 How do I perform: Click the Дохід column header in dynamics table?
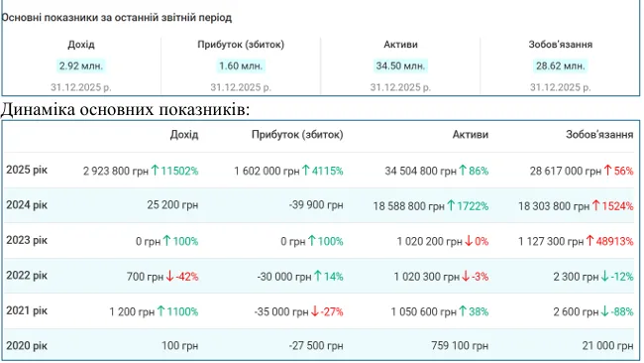click(x=184, y=135)
